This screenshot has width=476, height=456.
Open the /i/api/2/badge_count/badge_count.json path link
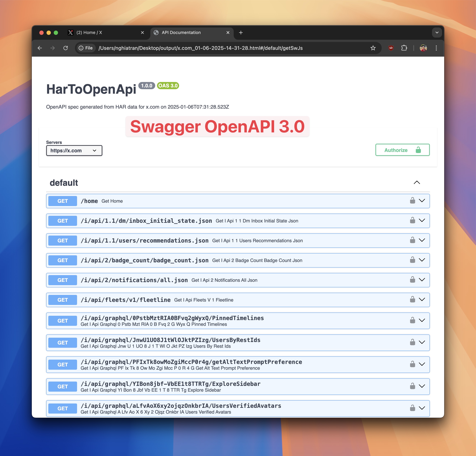coord(144,260)
